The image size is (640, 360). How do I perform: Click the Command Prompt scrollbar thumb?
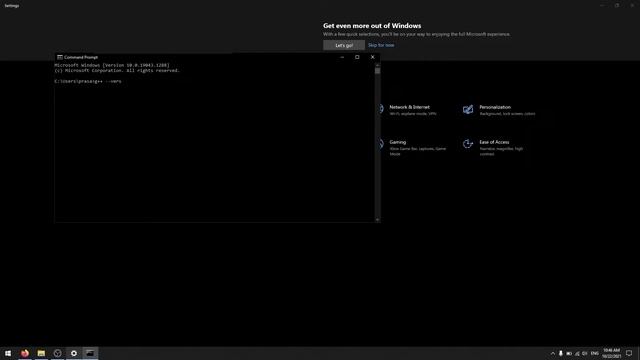(x=378, y=71)
